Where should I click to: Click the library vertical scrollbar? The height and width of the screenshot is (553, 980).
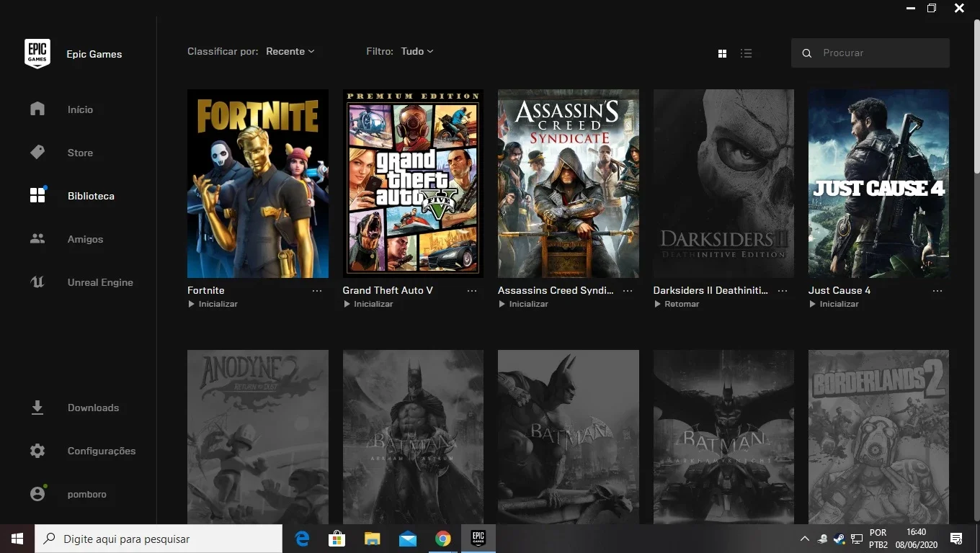coord(976,97)
